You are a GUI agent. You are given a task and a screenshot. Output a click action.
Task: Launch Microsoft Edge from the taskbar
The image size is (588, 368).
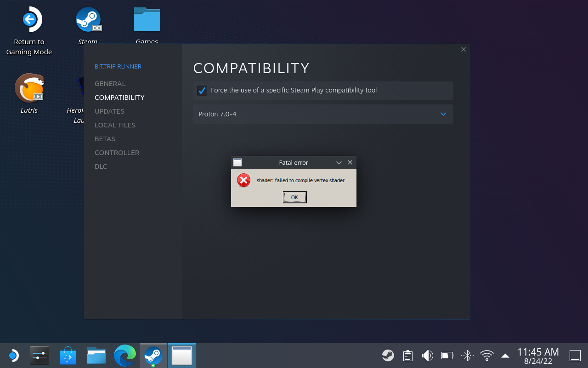[125, 356]
